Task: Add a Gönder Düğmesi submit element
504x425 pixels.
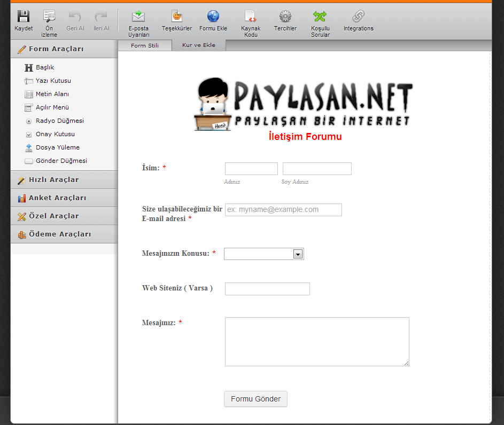Action: point(56,161)
